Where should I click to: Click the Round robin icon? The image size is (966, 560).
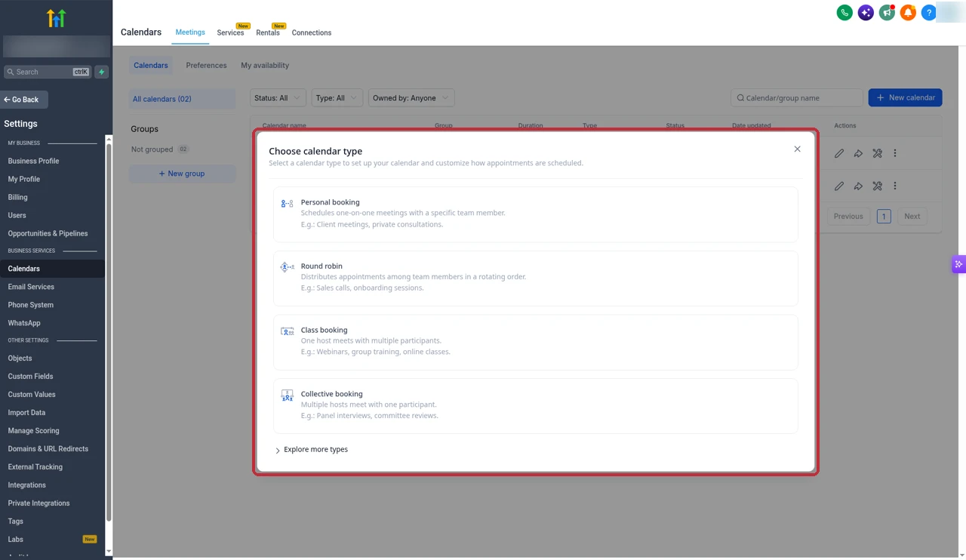[287, 267]
